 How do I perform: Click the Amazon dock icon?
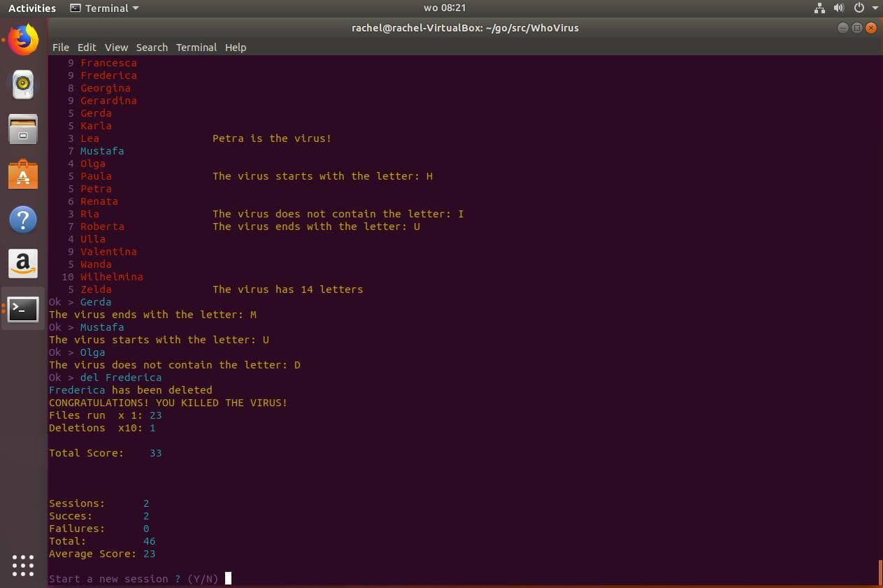(x=23, y=264)
